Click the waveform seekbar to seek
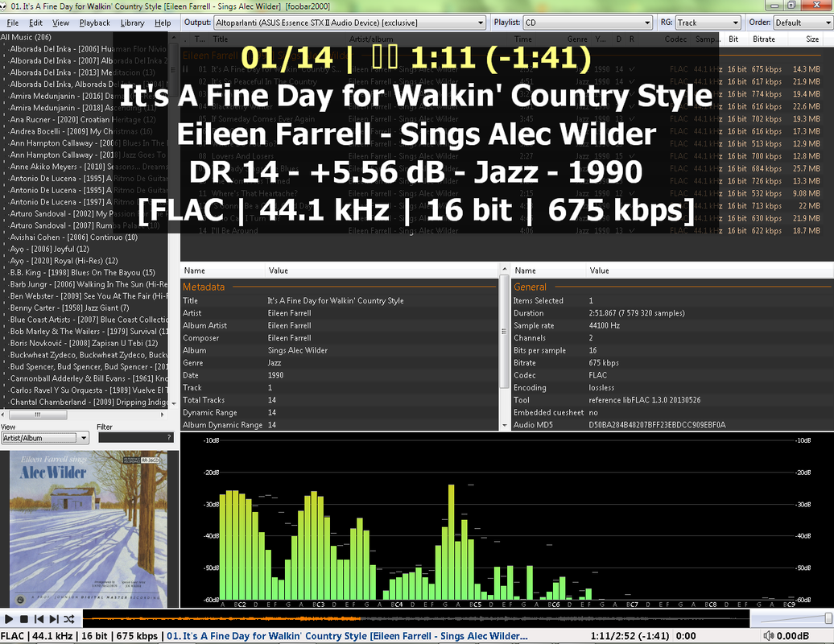Viewport: 834px width, 644px height. click(416, 618)
